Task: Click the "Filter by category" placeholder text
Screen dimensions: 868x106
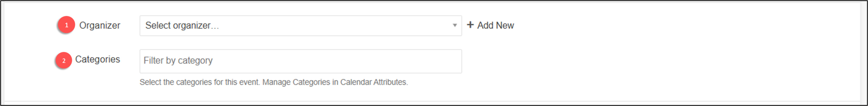Action: [x=178, y=61]
